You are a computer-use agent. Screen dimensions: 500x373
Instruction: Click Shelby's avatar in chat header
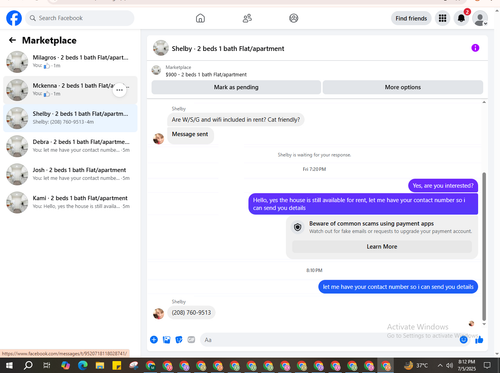pyautogui.click(x=161, y=48)
